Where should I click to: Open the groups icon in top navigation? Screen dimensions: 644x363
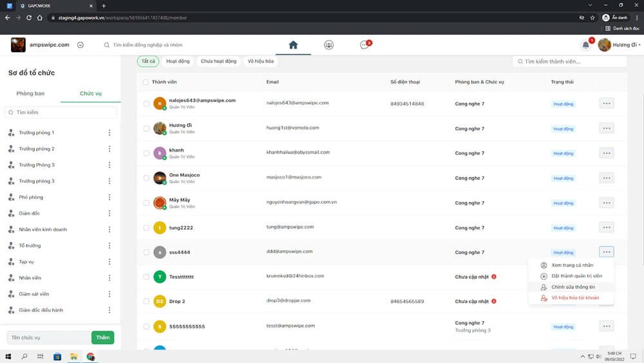tap(329, 45)
